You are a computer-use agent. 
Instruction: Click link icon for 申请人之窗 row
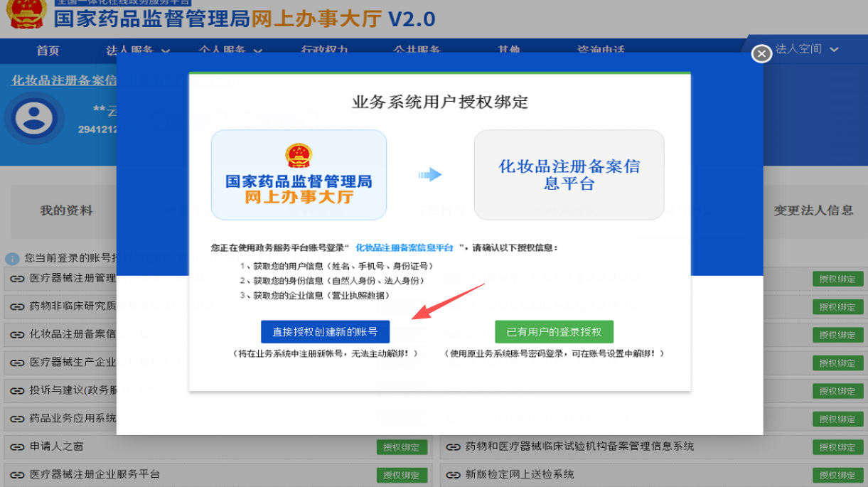click(x=16, y=446)
